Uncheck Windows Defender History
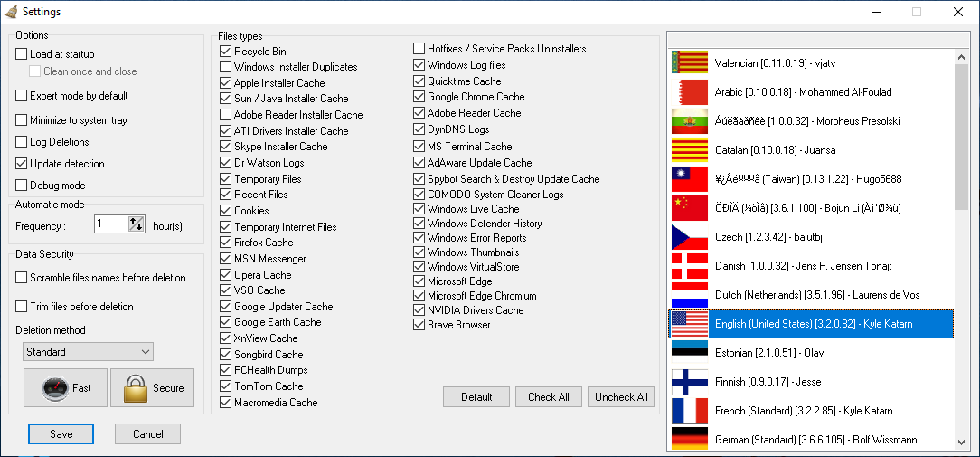Viewport: 980px width, 457px height. click(x=419, y=223)
